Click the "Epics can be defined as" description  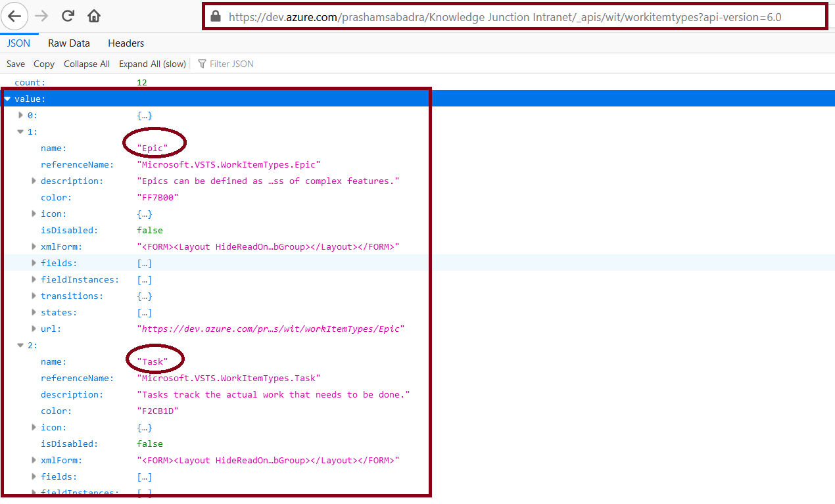[x=268, y=181]
